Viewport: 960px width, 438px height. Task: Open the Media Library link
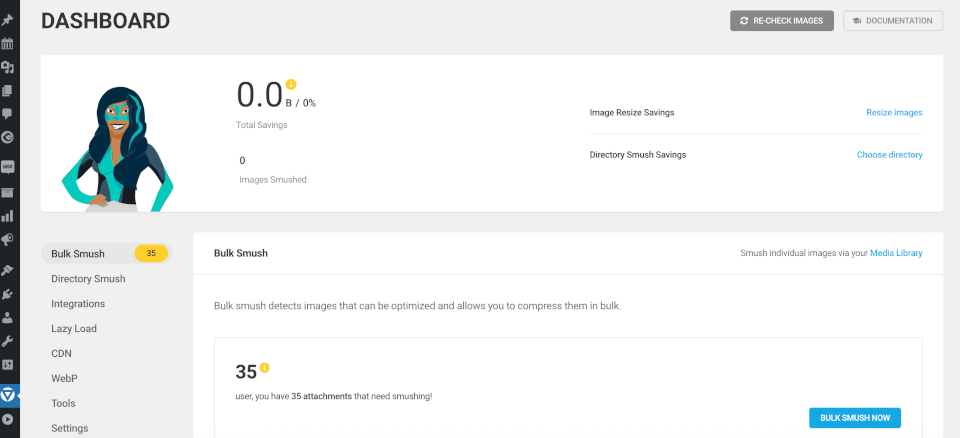click(x=896, y=252)
